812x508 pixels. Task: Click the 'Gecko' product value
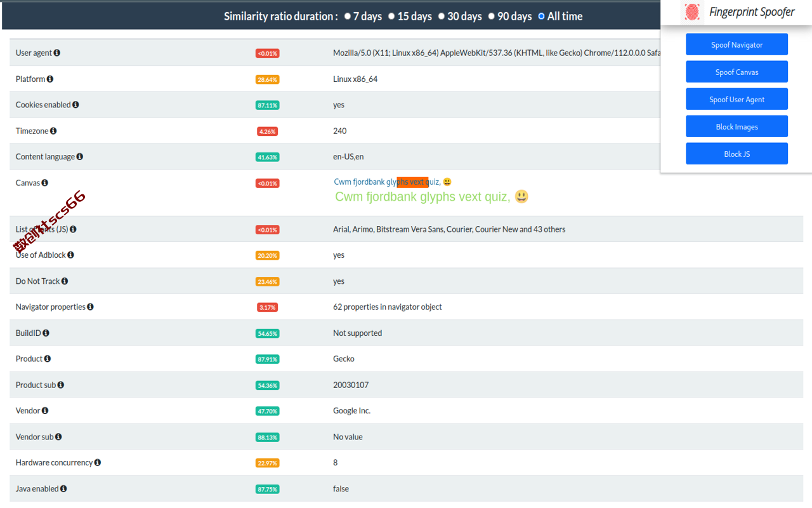click(x=344, y=359)
